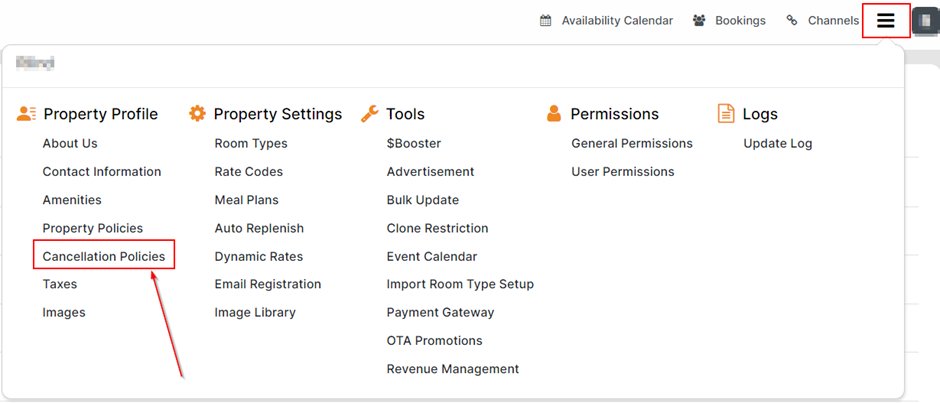Click the Availability Calendar icon
The width and height of the screenshot is (940, 403).
(546, 21)
